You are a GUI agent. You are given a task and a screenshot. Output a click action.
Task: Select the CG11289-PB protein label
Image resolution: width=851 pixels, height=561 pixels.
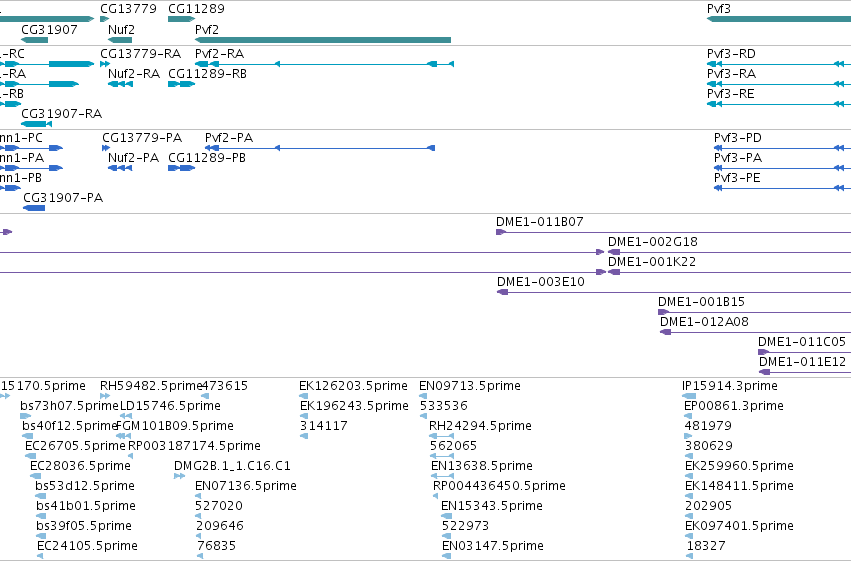click(x=207, y=158)
